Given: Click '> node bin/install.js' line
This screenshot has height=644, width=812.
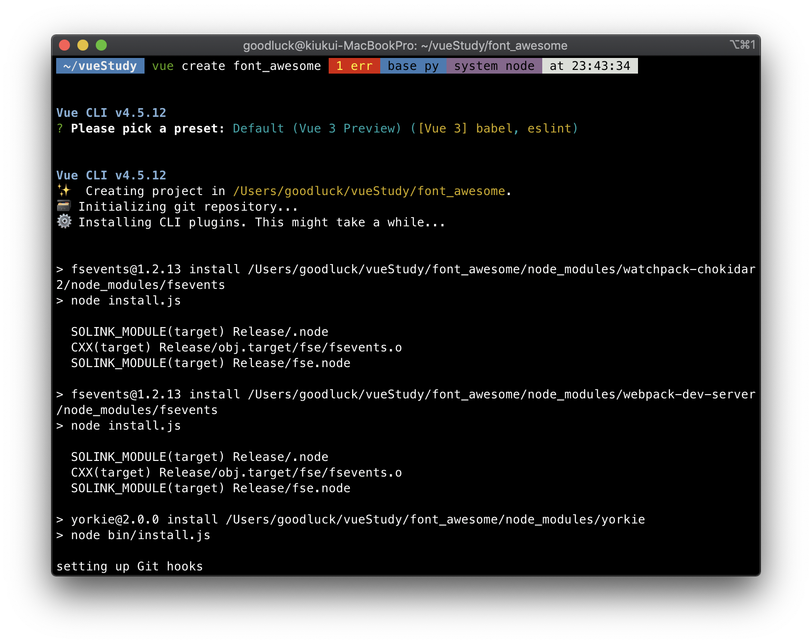Looking at the screenshot, I should click(133, 535).
